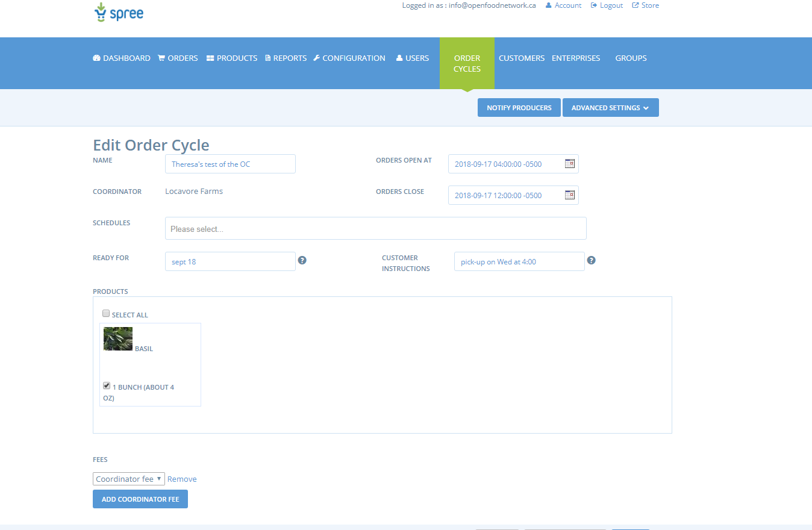Open the Dashboard via its globe icon
The width and height of the screenshot is (812, 530).
click(x=97, y=58)
